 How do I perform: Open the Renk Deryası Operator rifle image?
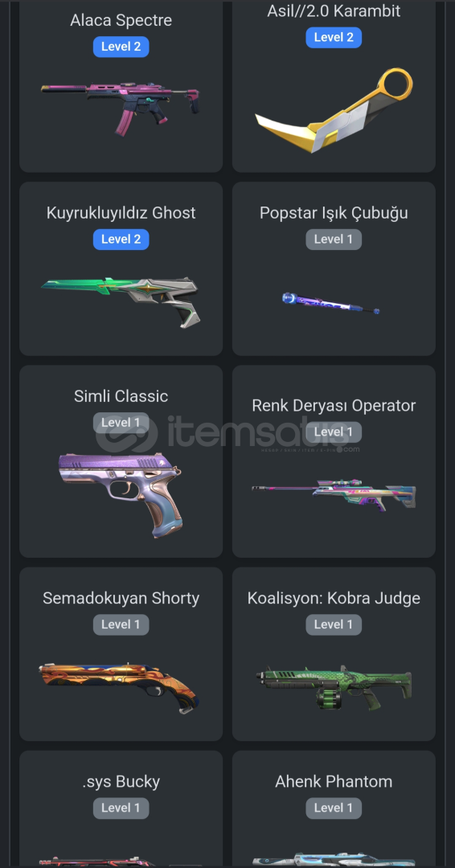point(334,493)
